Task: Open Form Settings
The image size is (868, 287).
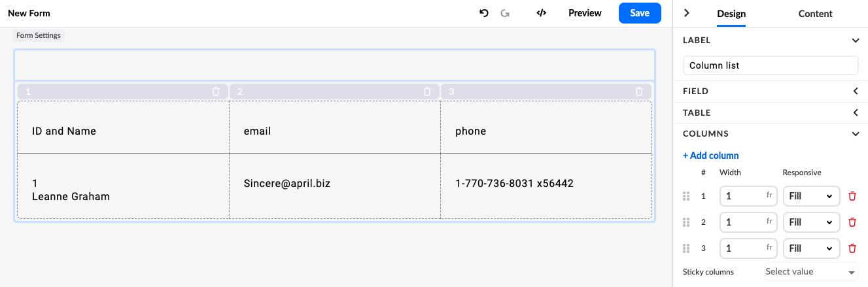Action: click(39, 35)
